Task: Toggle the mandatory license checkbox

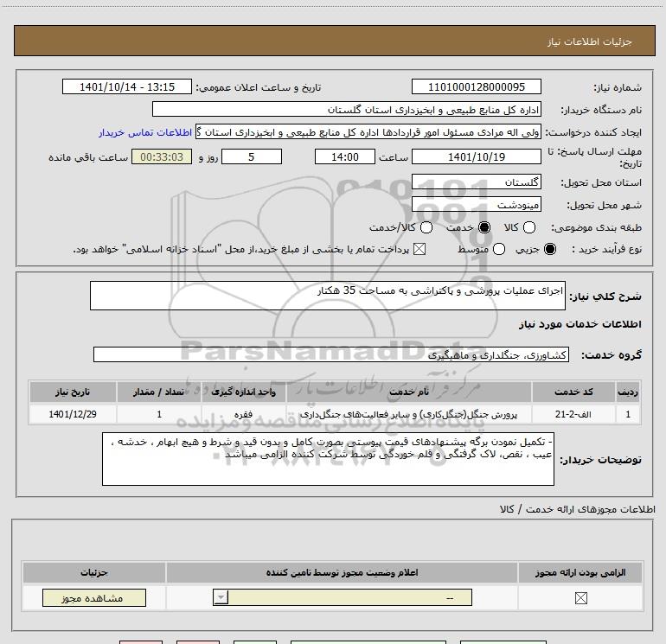Action: [x=580, y=598]
